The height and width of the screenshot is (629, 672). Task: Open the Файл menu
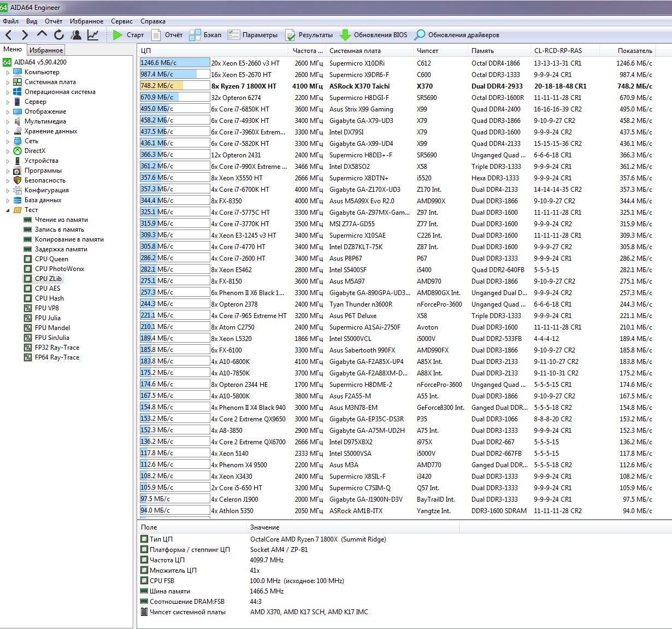(x=10, y=21)
